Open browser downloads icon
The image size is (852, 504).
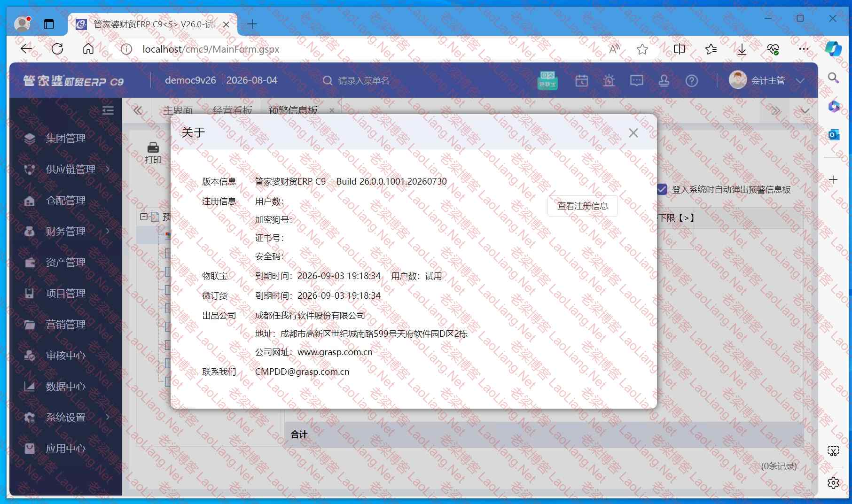pyautogui.click(x=742, y=49)
